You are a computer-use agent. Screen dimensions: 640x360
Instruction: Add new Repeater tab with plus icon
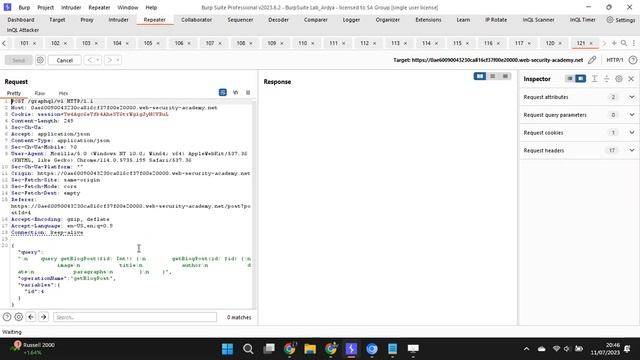[x=614, y=43]
